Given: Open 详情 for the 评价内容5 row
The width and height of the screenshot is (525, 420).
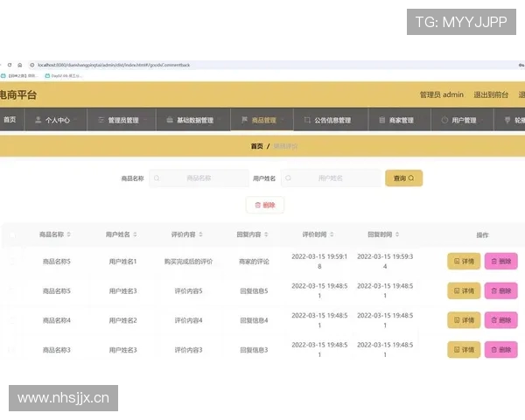Looking at the screenshot, I should click(464, 290).
